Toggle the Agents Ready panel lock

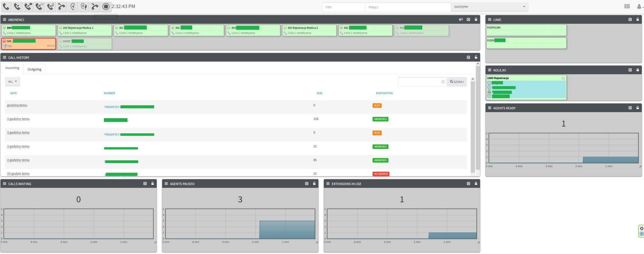pos(638,108)
